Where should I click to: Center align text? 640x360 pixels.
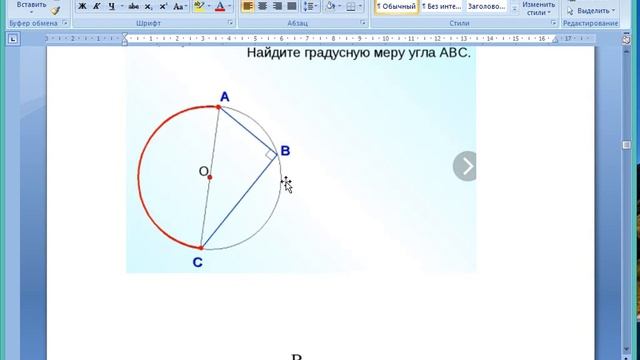[262, 6]
